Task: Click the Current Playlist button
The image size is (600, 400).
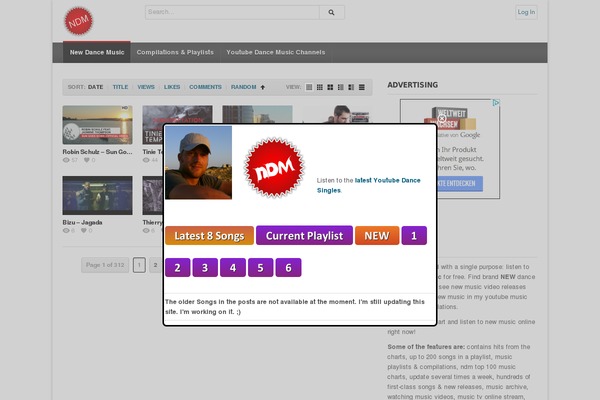Action: pyautogui.click(x=304, y=235)
